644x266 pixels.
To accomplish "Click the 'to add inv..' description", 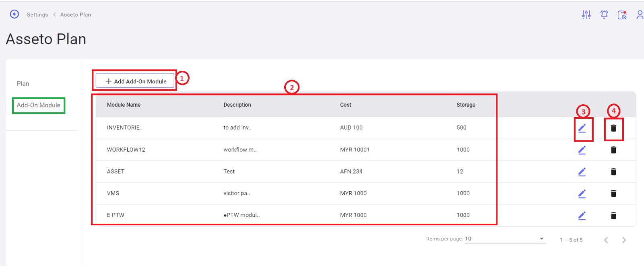I will pyautogui.click(x=237, y=128).
